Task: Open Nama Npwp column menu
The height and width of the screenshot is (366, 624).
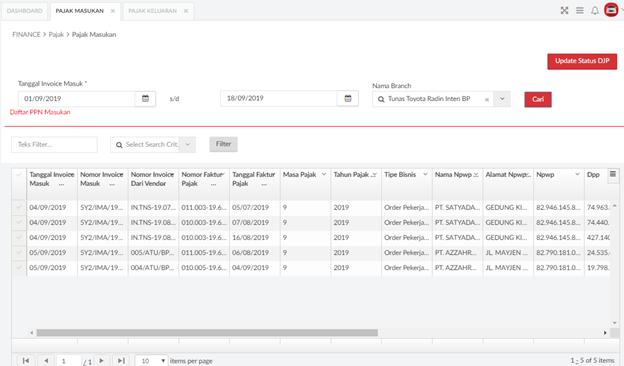Action: 476,175
